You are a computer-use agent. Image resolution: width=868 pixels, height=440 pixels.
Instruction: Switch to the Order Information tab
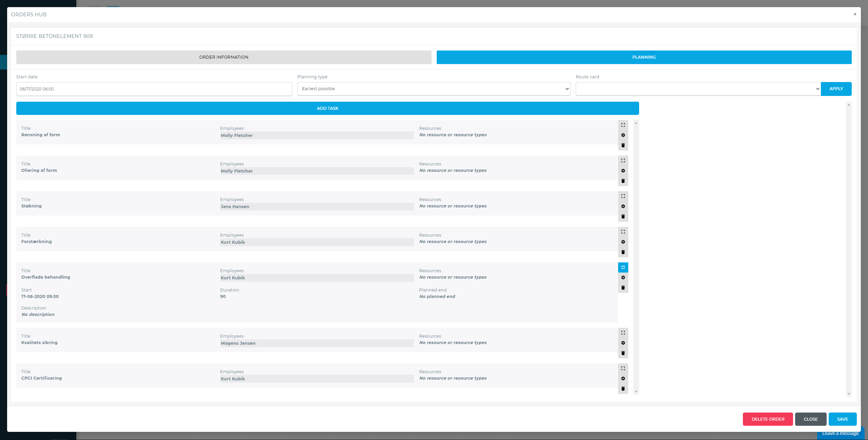224,57
